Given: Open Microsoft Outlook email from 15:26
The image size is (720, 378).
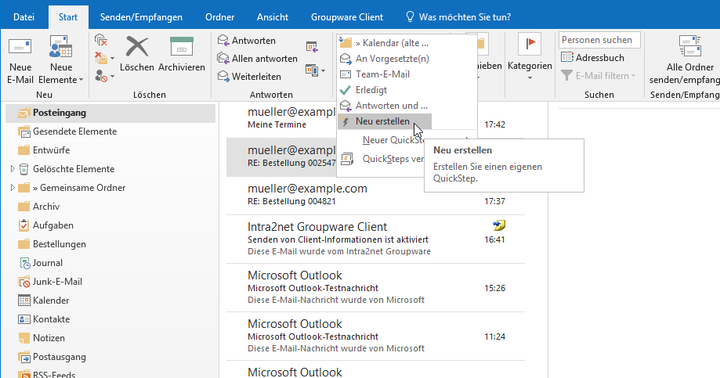Looking at the screenshot, I should (375, 288).
